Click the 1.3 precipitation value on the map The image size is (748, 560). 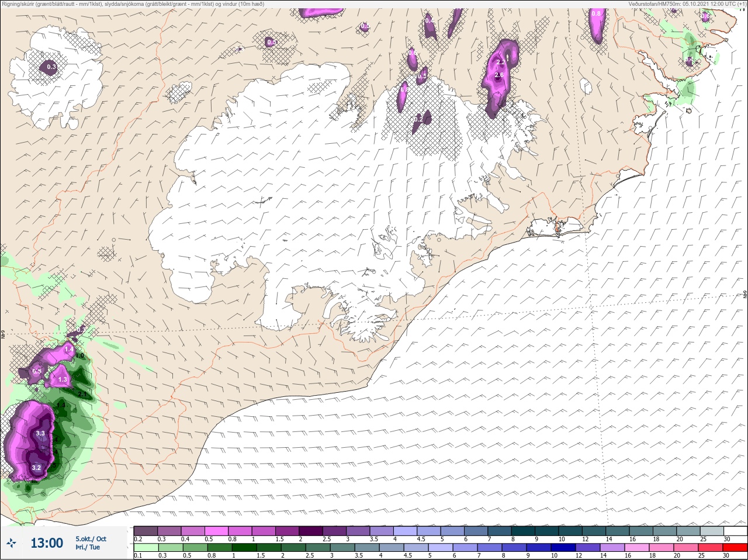point(63,379)
